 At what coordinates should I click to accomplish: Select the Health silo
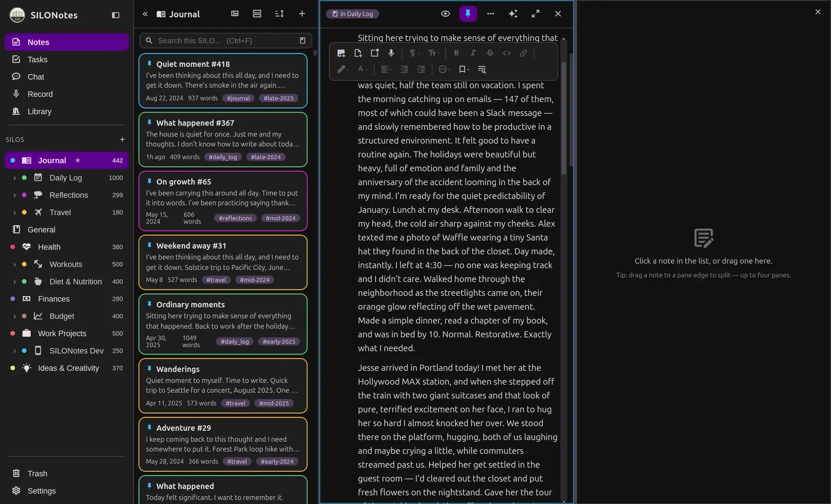66,247
